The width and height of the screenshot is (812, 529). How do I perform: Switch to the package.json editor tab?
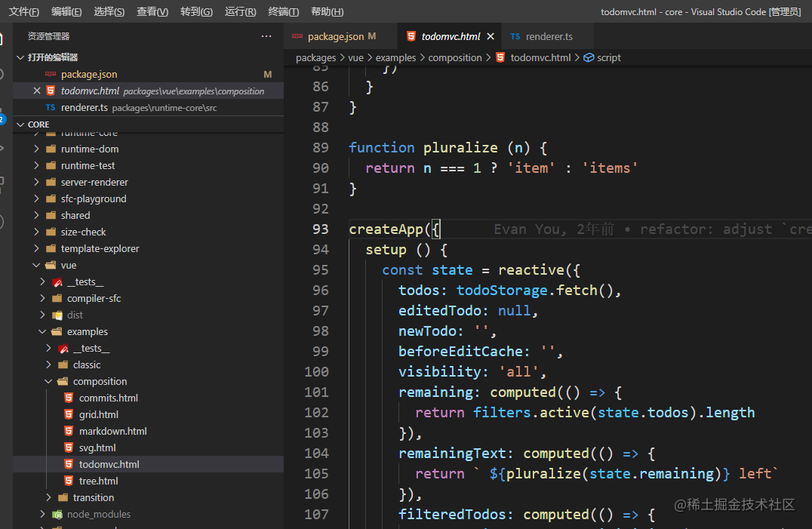tap(341, 36)
